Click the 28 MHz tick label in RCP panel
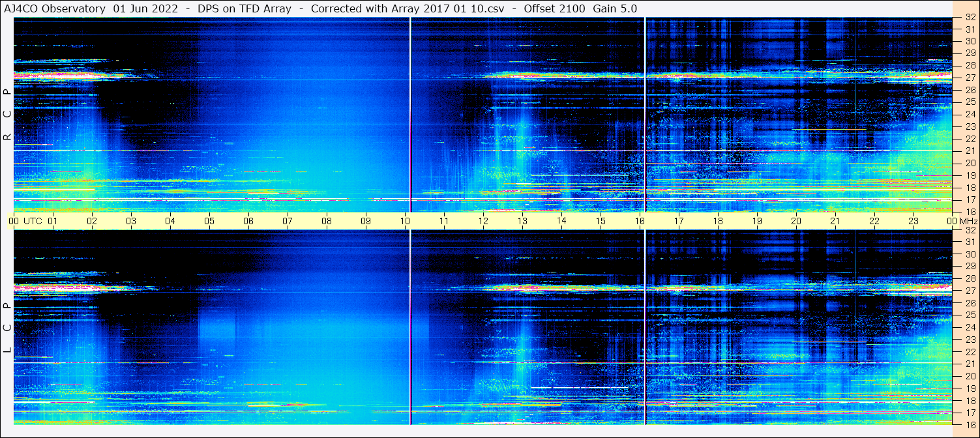Image resolution: width=980 pixels, height=438 pixels. click(x=970, y=66)
